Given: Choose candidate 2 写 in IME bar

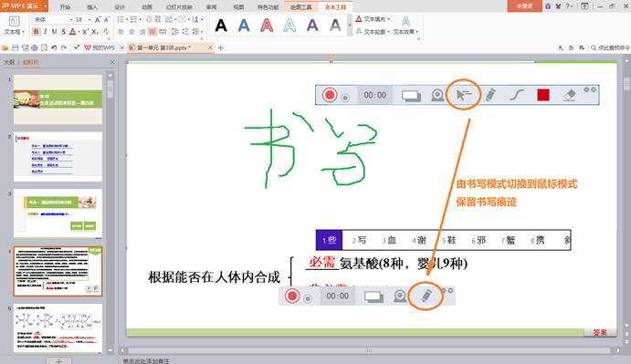Looking at the screenshot, I should point(359,240).
